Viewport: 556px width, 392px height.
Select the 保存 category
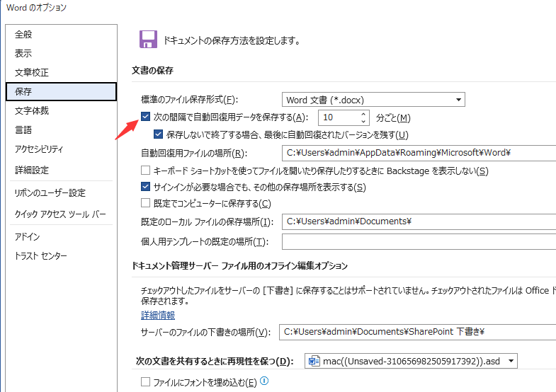(62, 92)
